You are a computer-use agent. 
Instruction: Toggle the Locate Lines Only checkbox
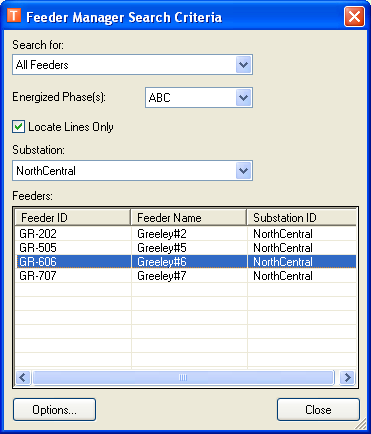click(18, 127)
